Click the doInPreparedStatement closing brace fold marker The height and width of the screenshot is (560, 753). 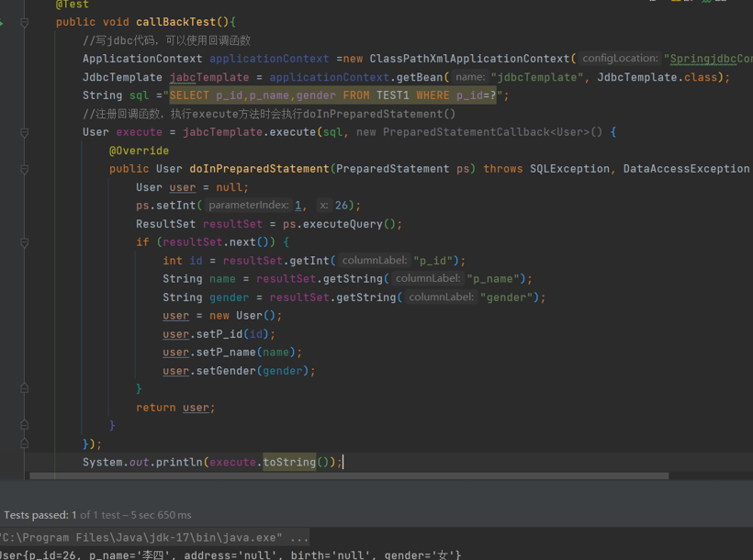(x=25, y=425)
